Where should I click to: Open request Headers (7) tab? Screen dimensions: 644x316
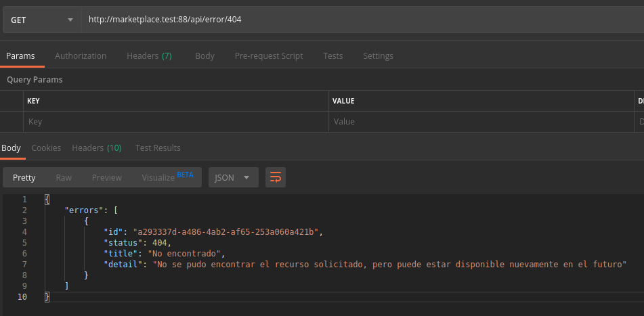coord(149,55)
